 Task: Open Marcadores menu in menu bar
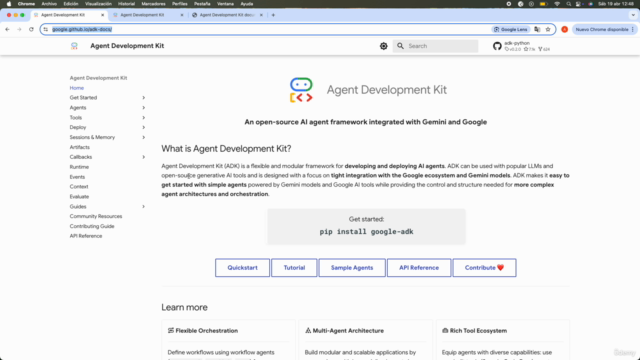click(153, 4)
